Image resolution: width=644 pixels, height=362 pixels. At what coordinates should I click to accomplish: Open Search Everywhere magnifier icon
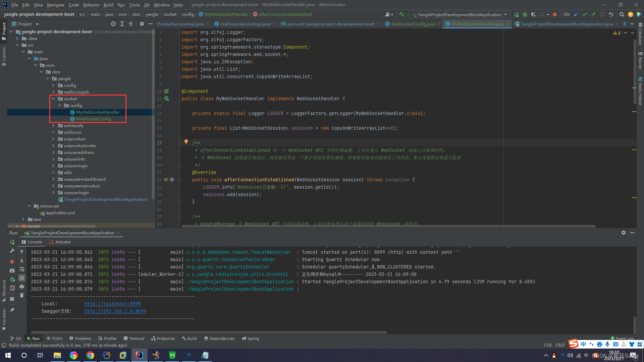[x=622, y=14]
